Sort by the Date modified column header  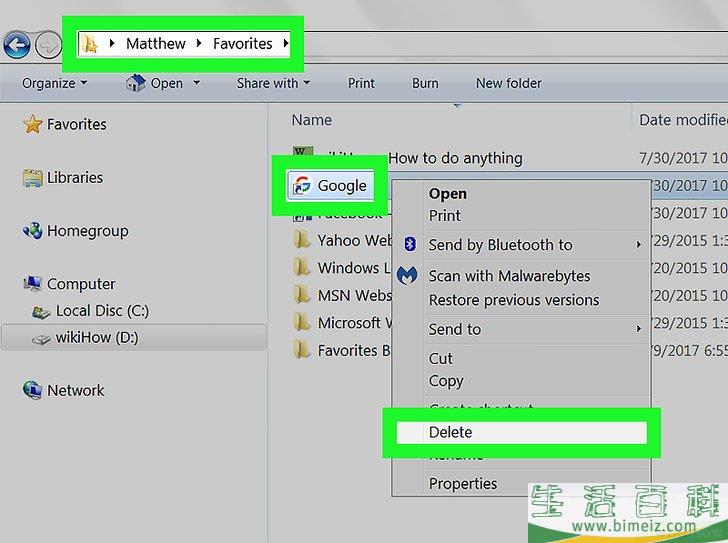point(683,120)
